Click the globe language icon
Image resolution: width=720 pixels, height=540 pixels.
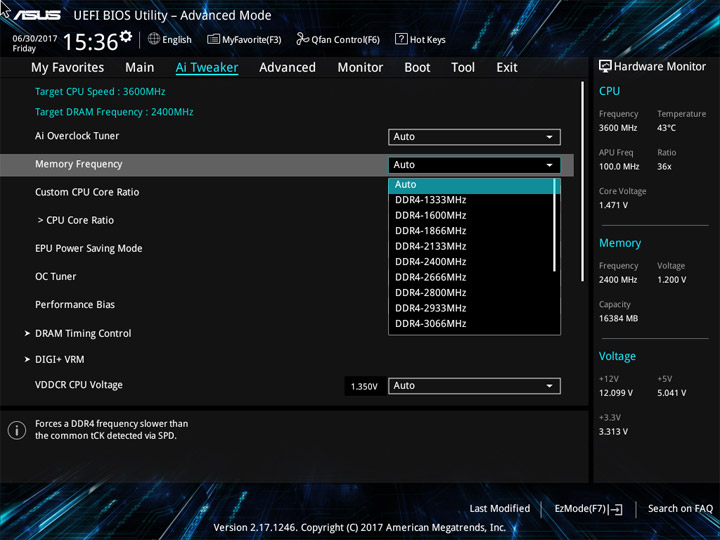pyautogui.click(x=154, y=39)
